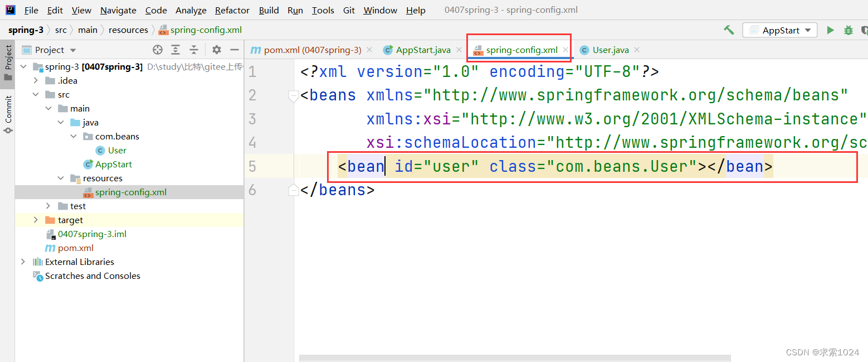Place cursor on the bean id="user" line
Image resolution: width=868 pixels, height=362 pixels.
pyautogui.click(x=555, y=166)
